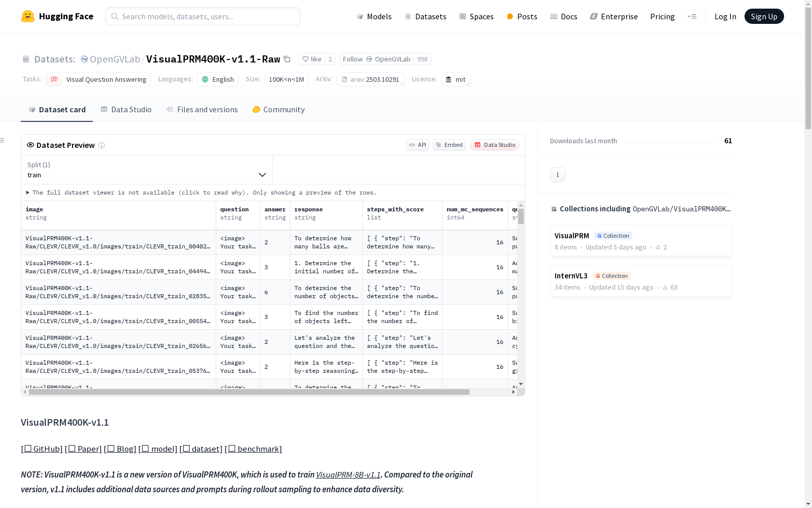
Task: Open the Files and versions tab
Action: pos(202,110)
